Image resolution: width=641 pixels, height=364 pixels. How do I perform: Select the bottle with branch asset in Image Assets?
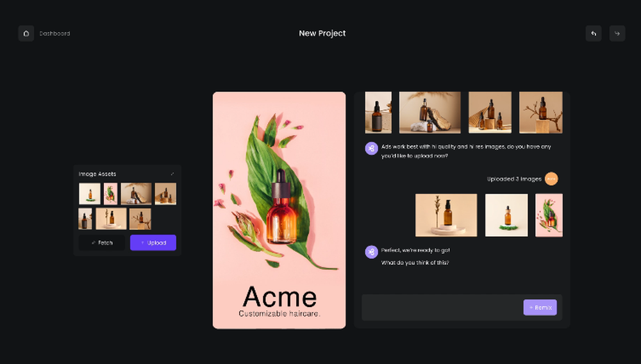(140, 219)
